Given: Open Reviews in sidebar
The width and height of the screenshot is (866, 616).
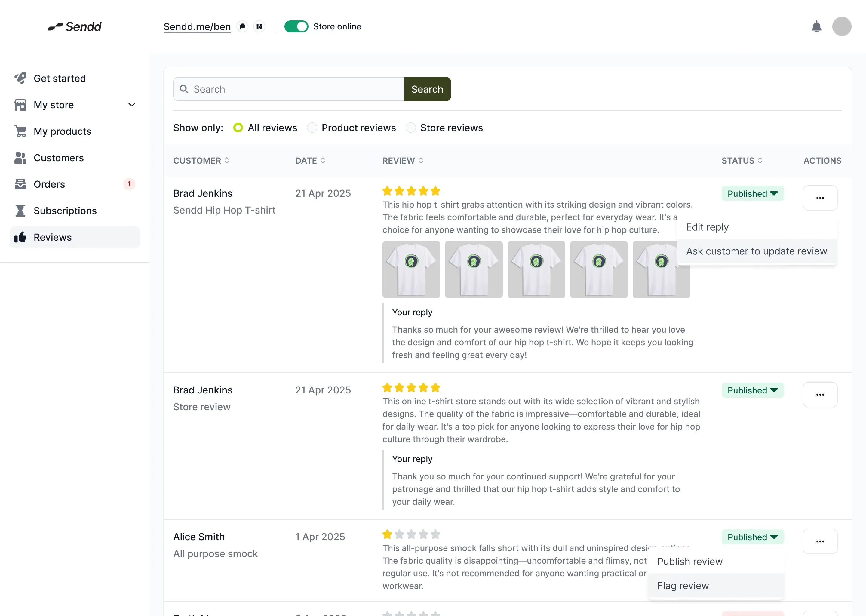Looking at the screenshot, I should (75, 237).
